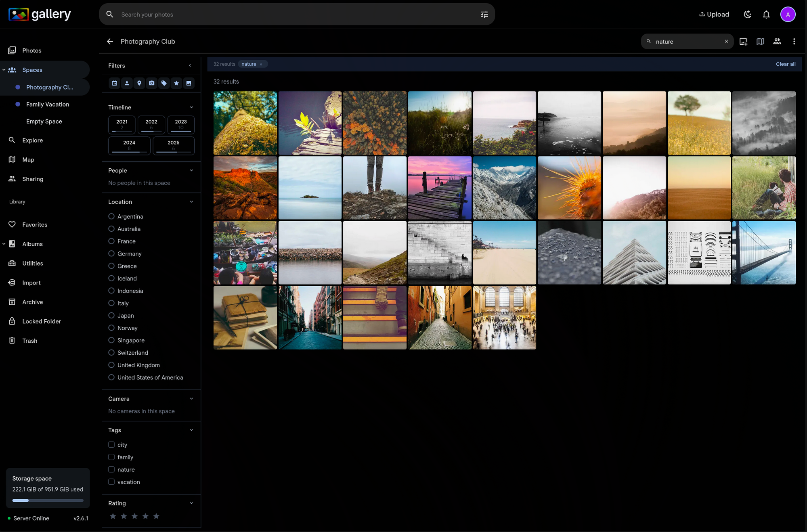Screen dimensions: 807x532
Task: Collapse the Timeline filter section
Action: click(x=191, y=107)
